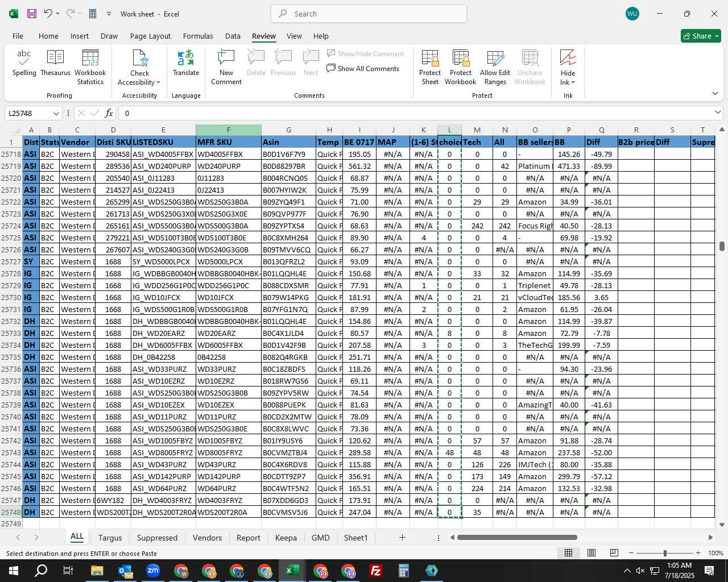Open the WU account avatar
The height and width of the screenshot is (582, 728).
coord(632,14)
